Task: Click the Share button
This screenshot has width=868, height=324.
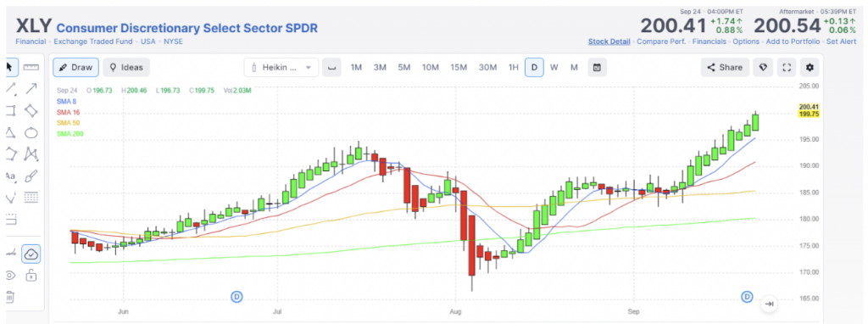Action: [726, 68]
